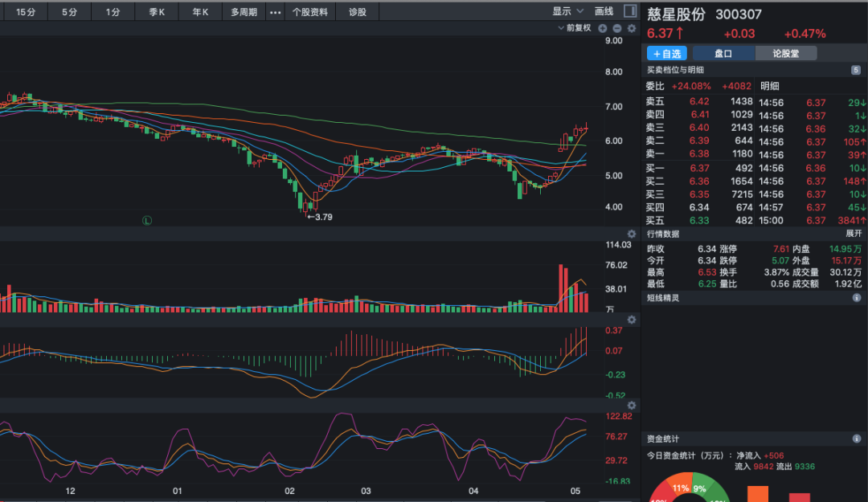Screen dimensions: 868x502
Task: Switch to the 盘口 tab
Action: [723, 53]
